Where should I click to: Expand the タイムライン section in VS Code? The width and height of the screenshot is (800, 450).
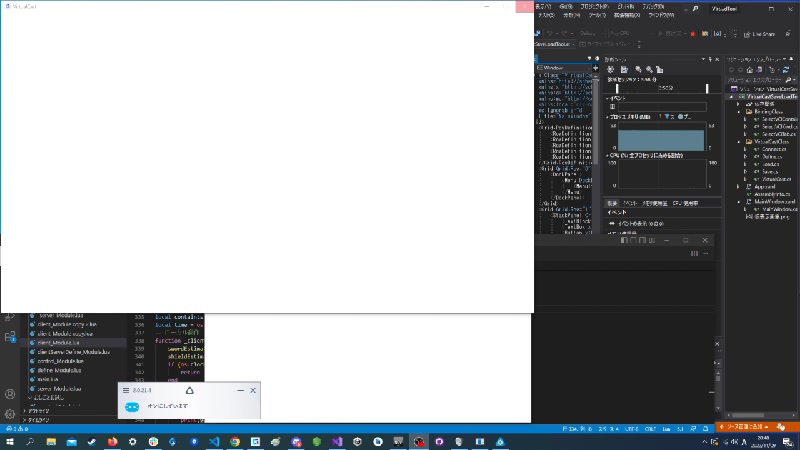click(38, 420)
